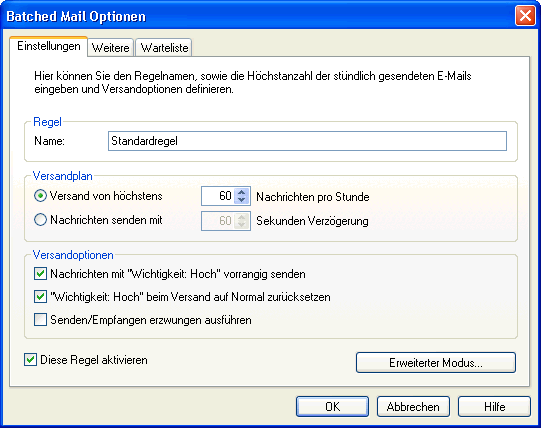Open 'Erweiterter Modus...' button
Screen dimensions: 541x428
pos(436,362)
